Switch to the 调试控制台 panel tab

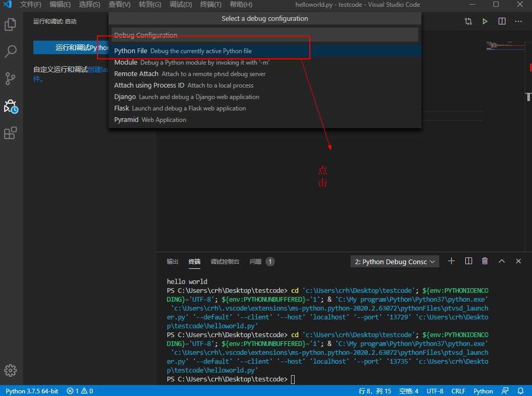[x=225, y=262]
